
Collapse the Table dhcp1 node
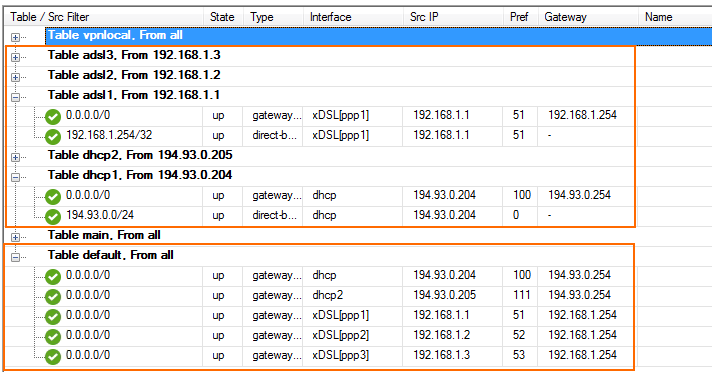(x=15, y=177)
